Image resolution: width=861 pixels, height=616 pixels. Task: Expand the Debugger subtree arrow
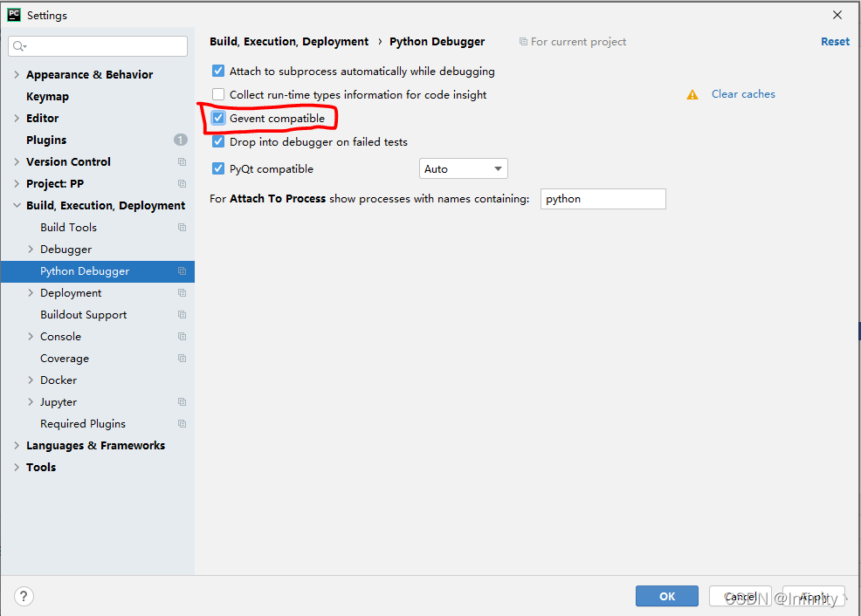(31, 249)
